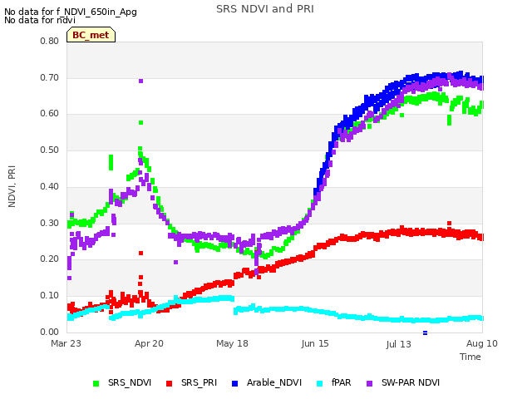Image resolution: width=532 pixels, height=399 pixels.
Task: Click the 0.30 y-axis tick label
Action: [50, 223]
